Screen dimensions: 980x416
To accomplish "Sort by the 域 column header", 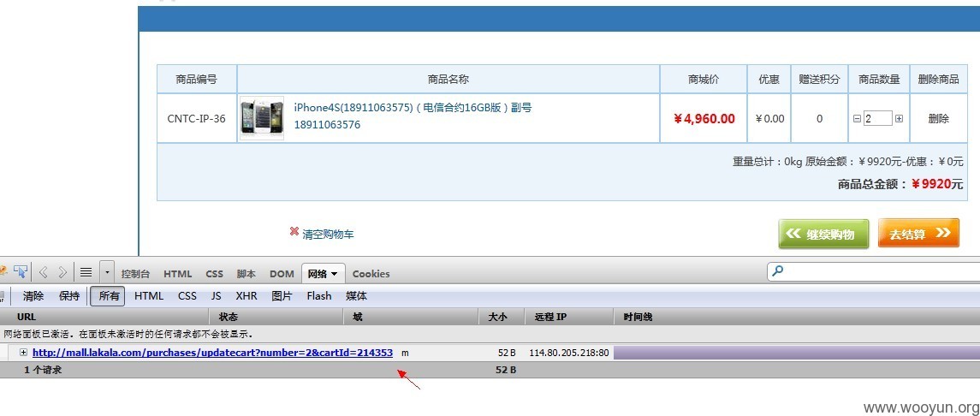I will point(411,317).
